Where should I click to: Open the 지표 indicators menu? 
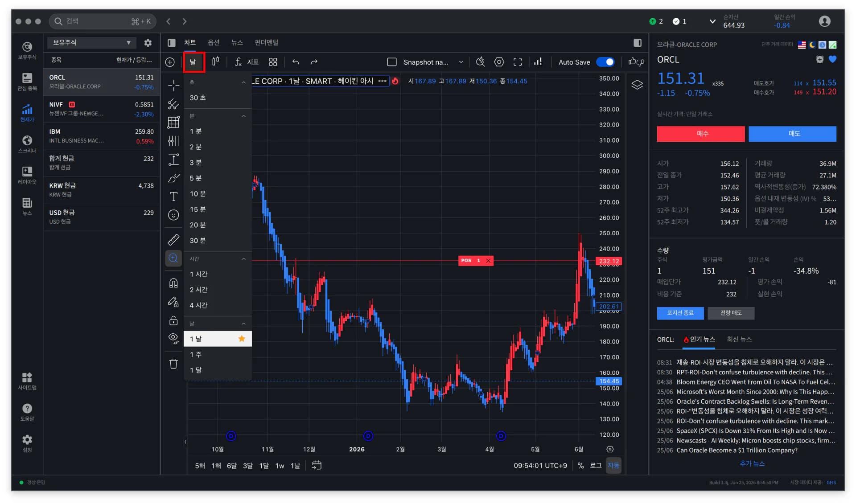pyautogui.click(x=247, y=62)
